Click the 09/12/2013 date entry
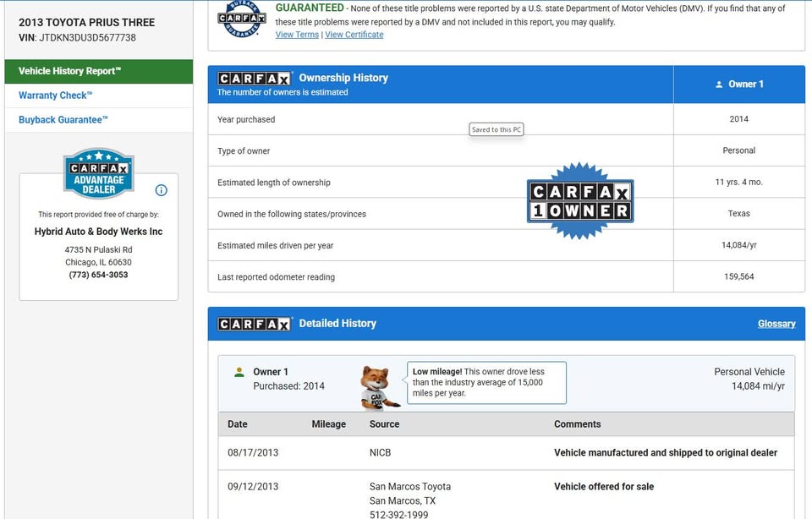 253,487
